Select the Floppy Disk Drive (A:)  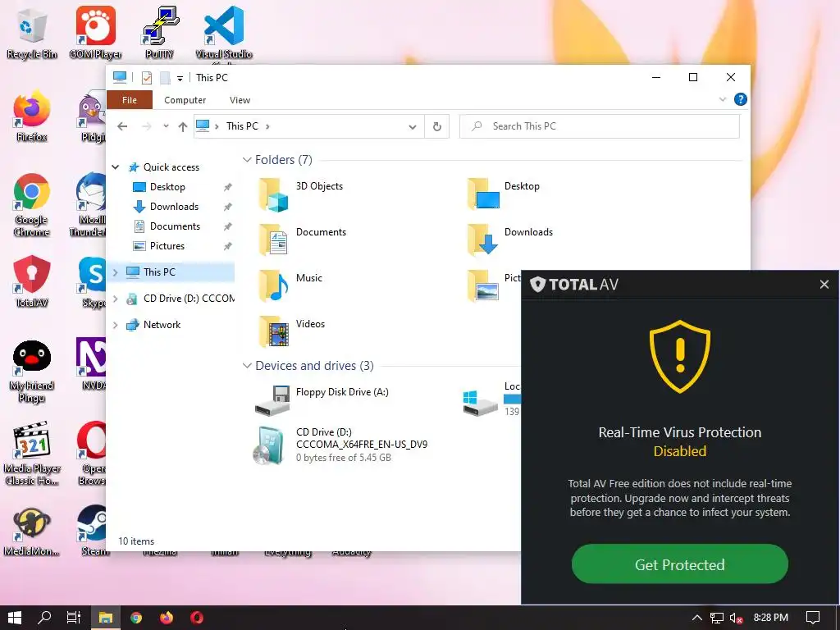[x=322, y=400]
